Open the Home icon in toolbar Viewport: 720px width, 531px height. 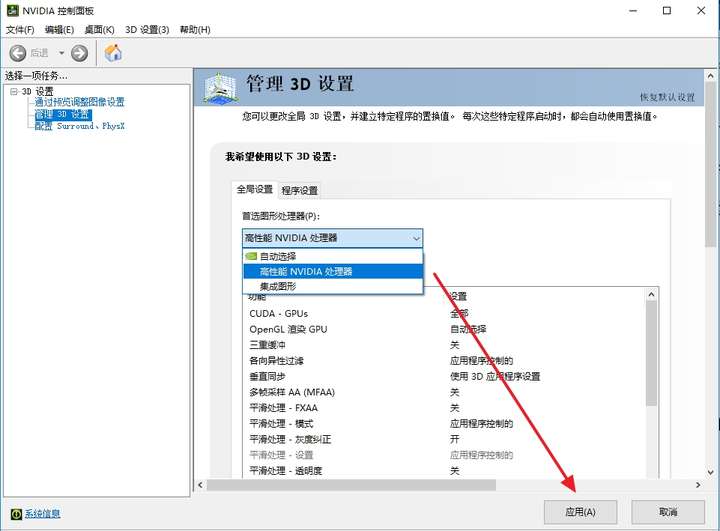click(x=113, y=53)
